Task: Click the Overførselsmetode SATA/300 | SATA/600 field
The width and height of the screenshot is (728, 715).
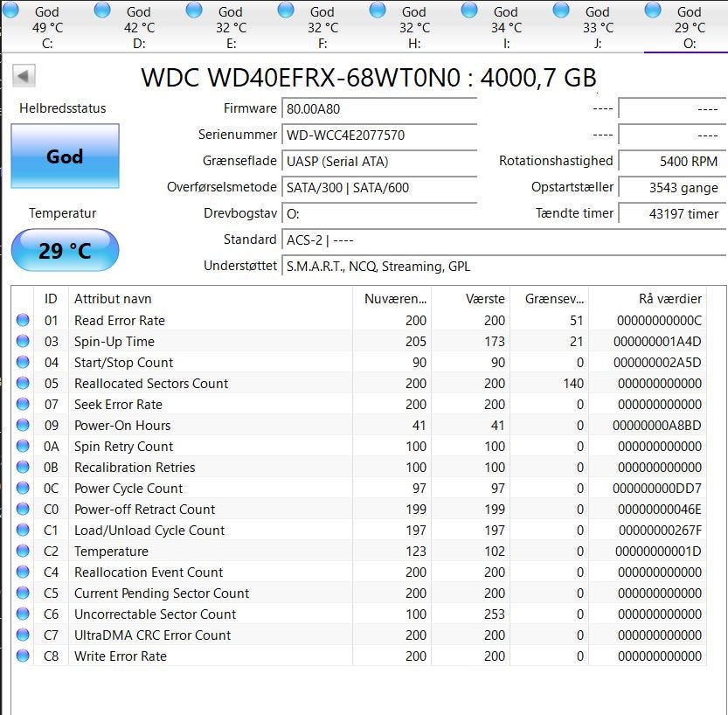Action: tap(379, 187)
